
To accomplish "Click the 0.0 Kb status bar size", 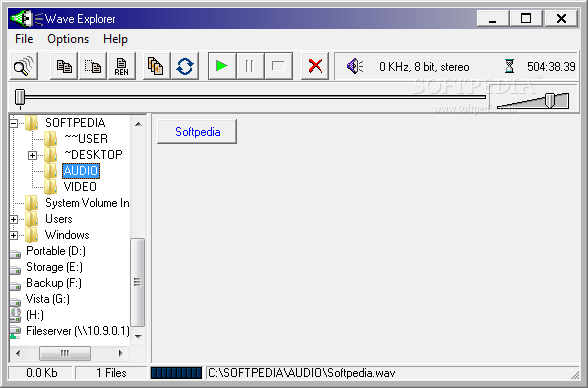I will coord(42,373).
